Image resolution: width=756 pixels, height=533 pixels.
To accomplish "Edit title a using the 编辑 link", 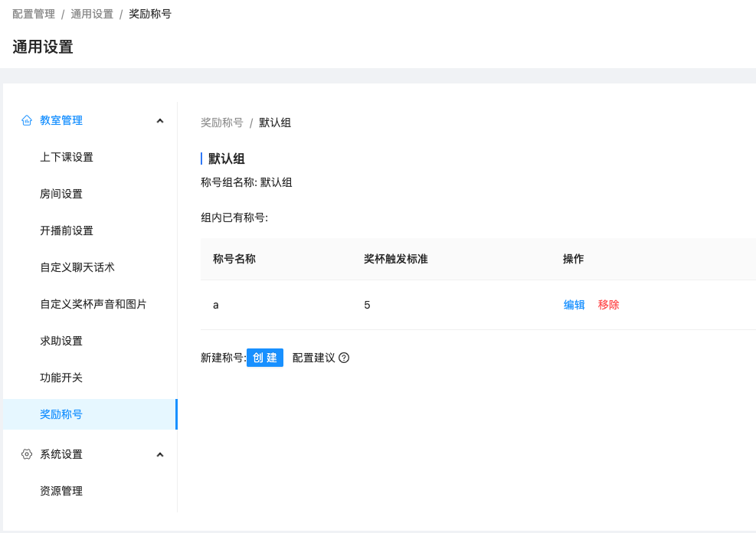I will pyautogui.click(x=574, y=304).
